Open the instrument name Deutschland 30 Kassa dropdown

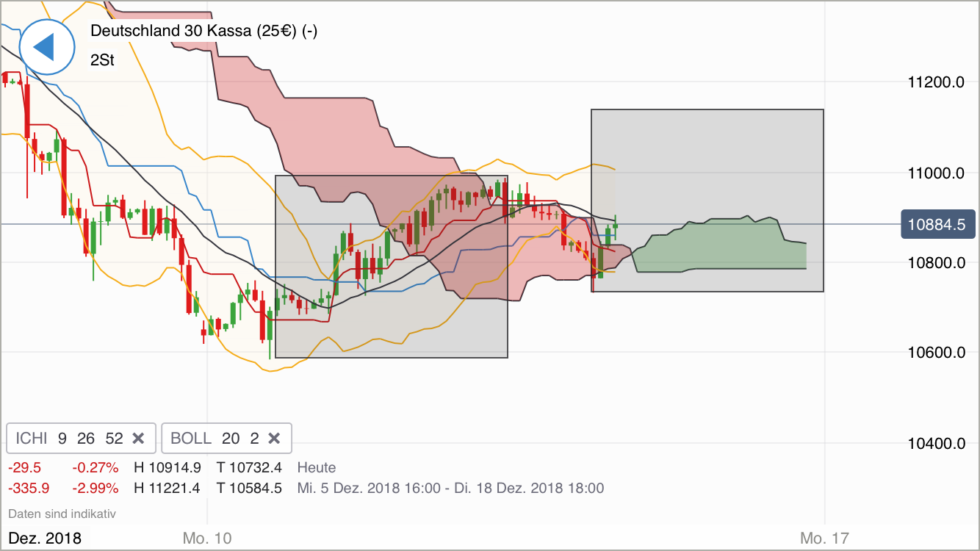click(206, 31)
